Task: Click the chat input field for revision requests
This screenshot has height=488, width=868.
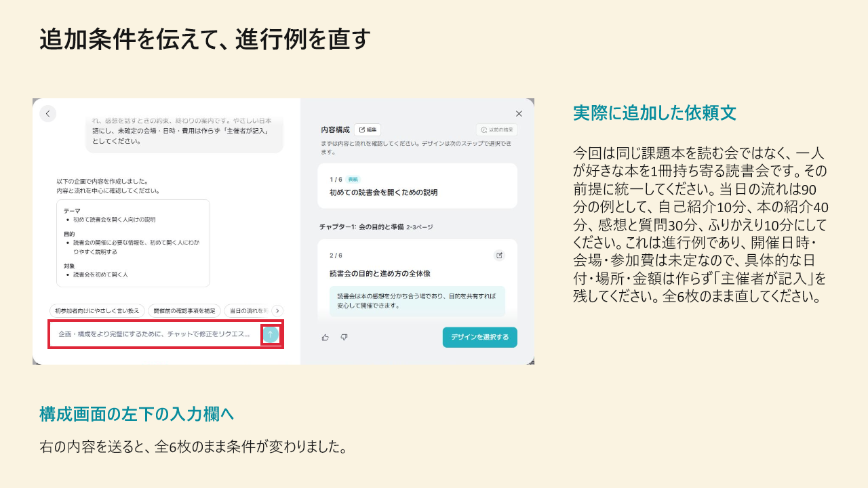Action: [155, 334]
